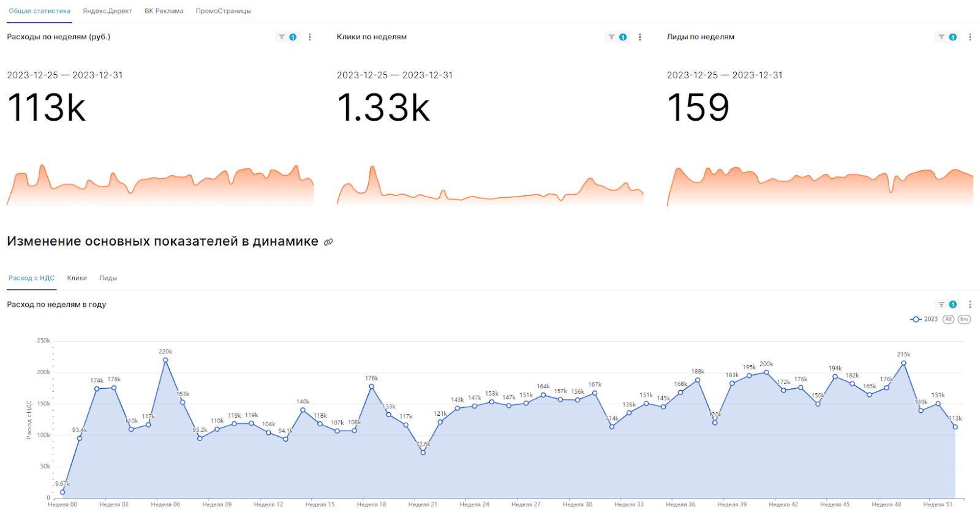Select All legend series button

click(x=948, y=319)
